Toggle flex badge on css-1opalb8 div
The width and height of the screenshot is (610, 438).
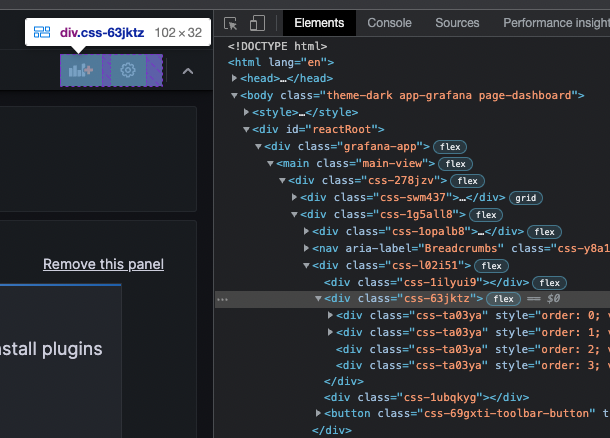click(544, 232)
